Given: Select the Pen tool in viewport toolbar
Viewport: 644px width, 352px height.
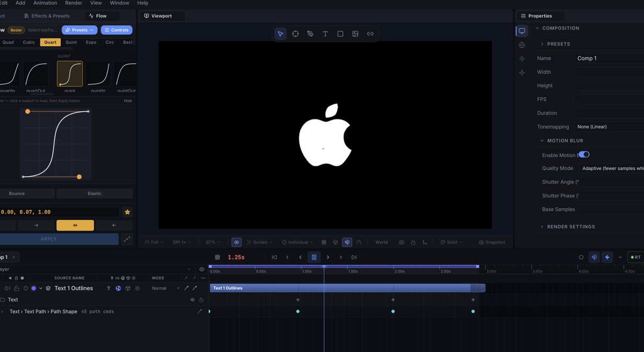Looking at the screenshot, I should tap(310, 34).
